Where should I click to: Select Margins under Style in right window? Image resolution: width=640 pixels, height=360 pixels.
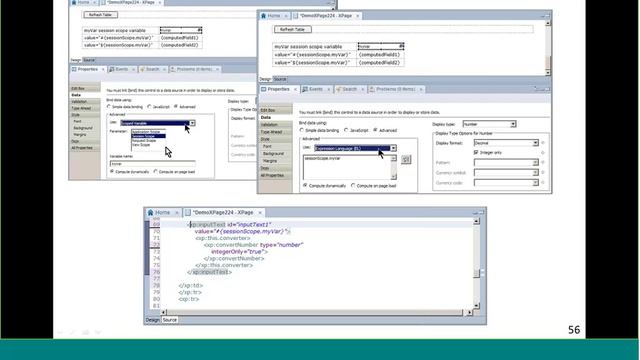coord(270,161)
